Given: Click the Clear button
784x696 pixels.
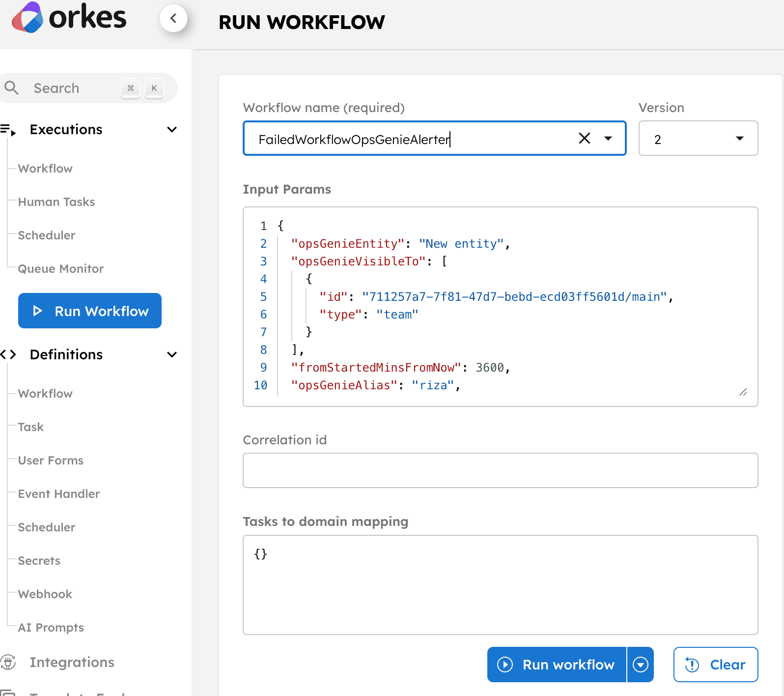Looking at the screenshot, I should pyautogui.click(x=716, y=665).
